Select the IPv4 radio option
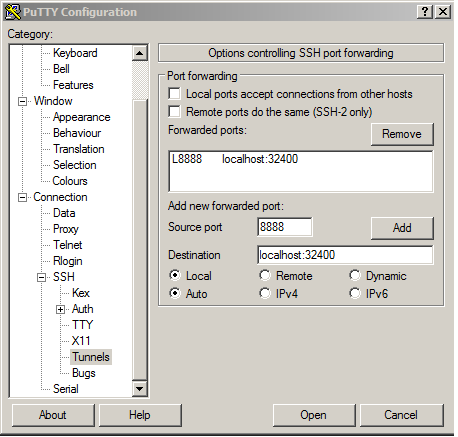The width and height of the screenshot is (458, 437). click(x=265, y=293)
